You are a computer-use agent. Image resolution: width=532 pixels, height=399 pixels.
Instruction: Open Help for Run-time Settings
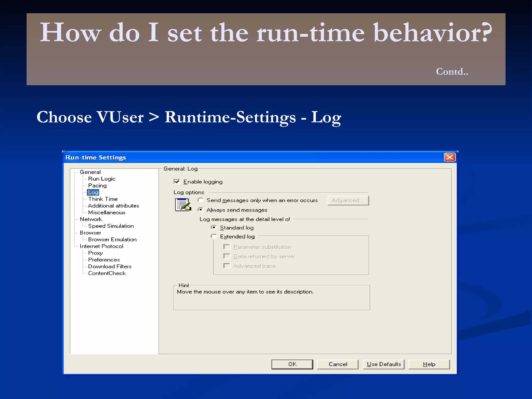(x=429, y=364)
